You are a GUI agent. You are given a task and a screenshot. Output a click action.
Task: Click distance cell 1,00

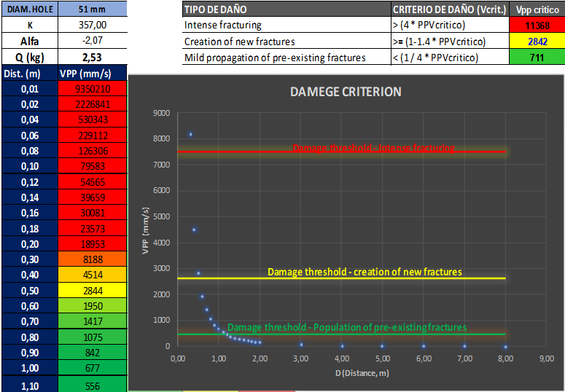(x=30, y=368)
